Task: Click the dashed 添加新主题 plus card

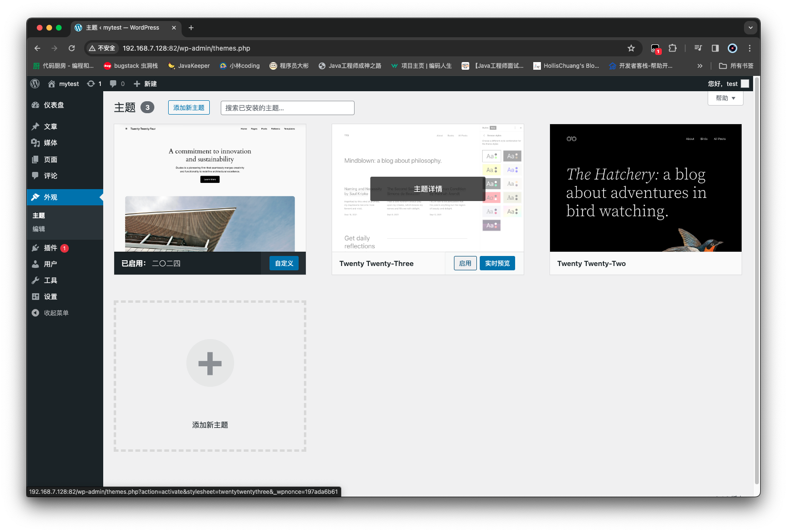Action: [x=210, y=376]
